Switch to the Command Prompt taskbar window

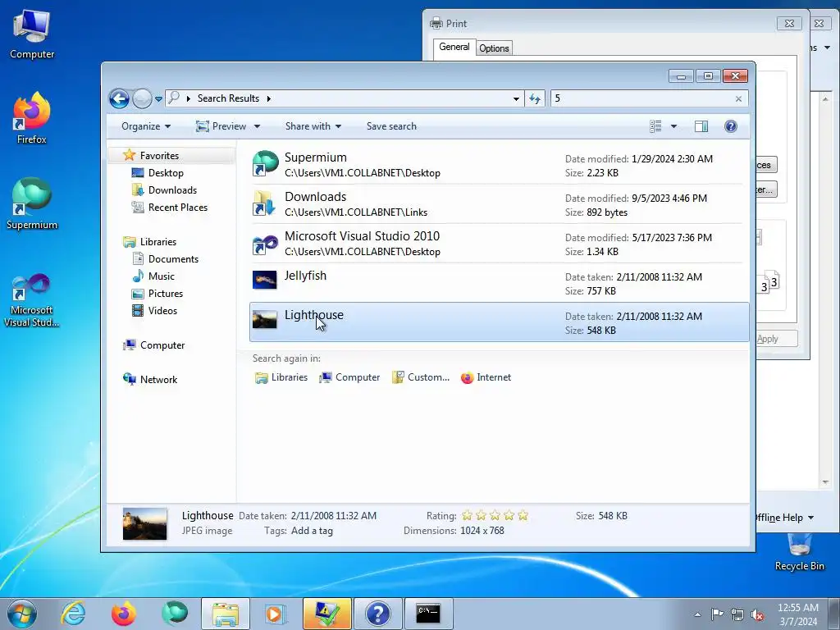coord(428,614)
